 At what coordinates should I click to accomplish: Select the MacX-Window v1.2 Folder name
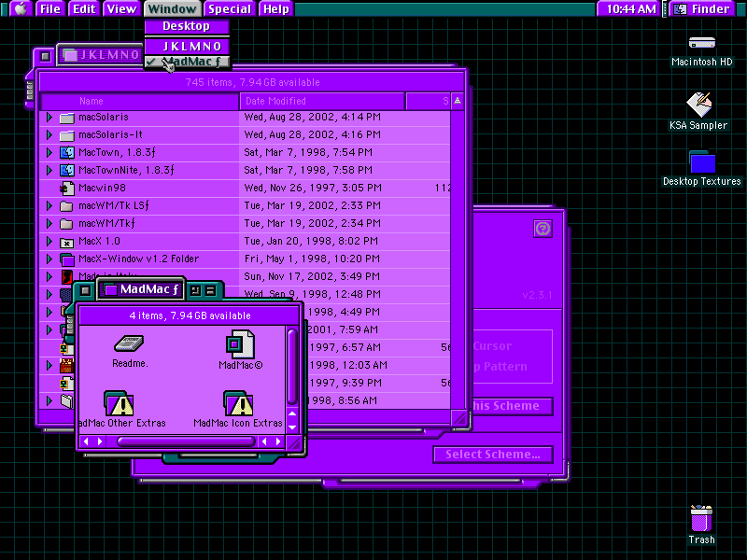coord(138,259)
